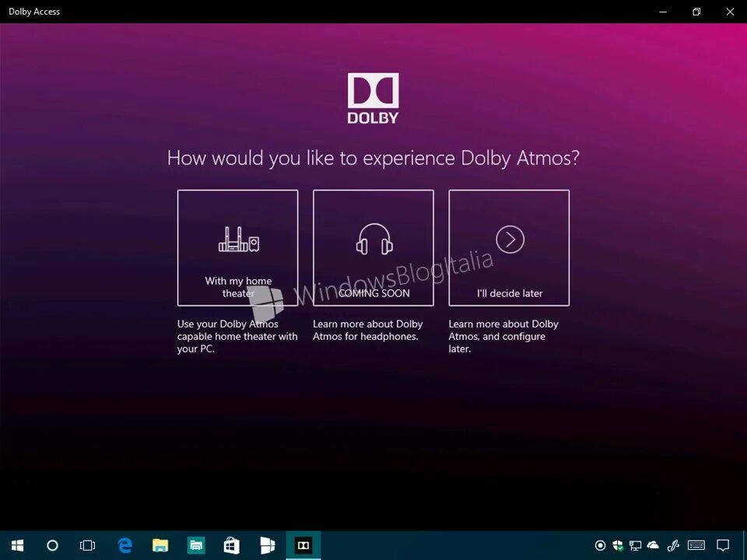Open Cortana search circle in taskbar
747x560 pixels.
click(52, 545)
